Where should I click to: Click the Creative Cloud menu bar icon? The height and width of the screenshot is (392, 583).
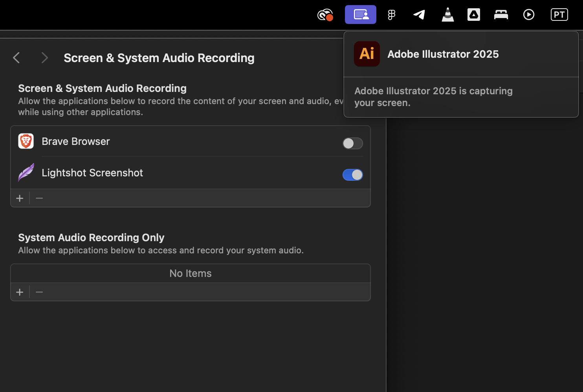[x=325, y=15]
